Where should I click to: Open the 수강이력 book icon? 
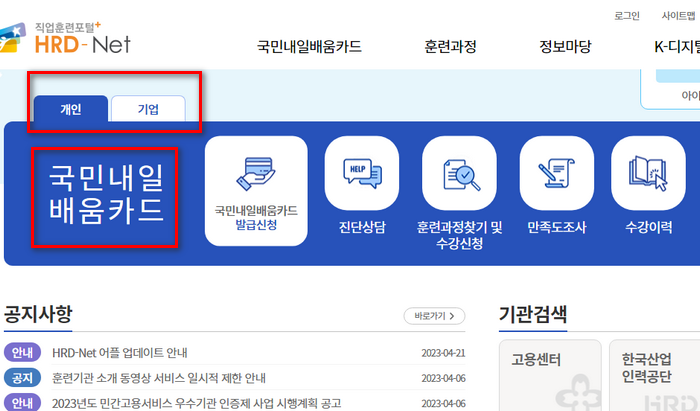click(648, 173)
